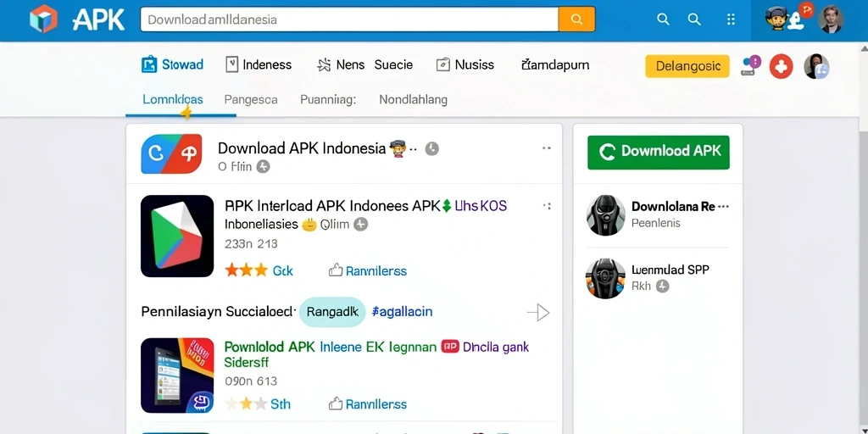868x434 pixels.
Task: Select the Rangadlk chip
Action: pos(332,312)
